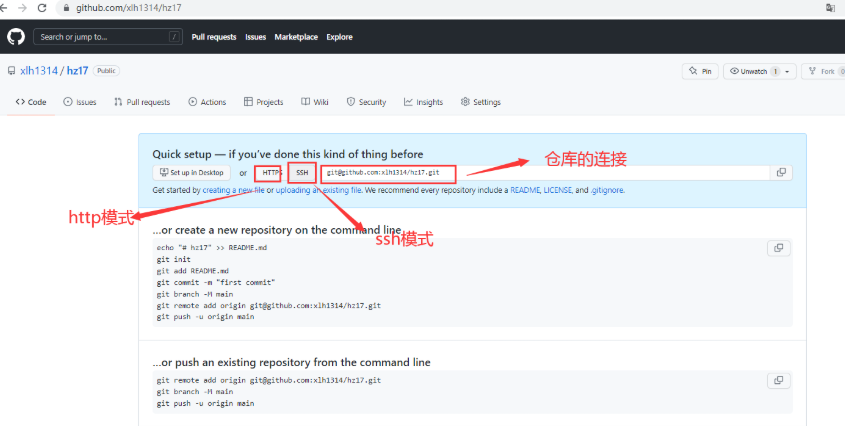The height and width of the screenshot is (426, 845).
Task: Switch to the Security tab
Action: (x=366, y=102)
